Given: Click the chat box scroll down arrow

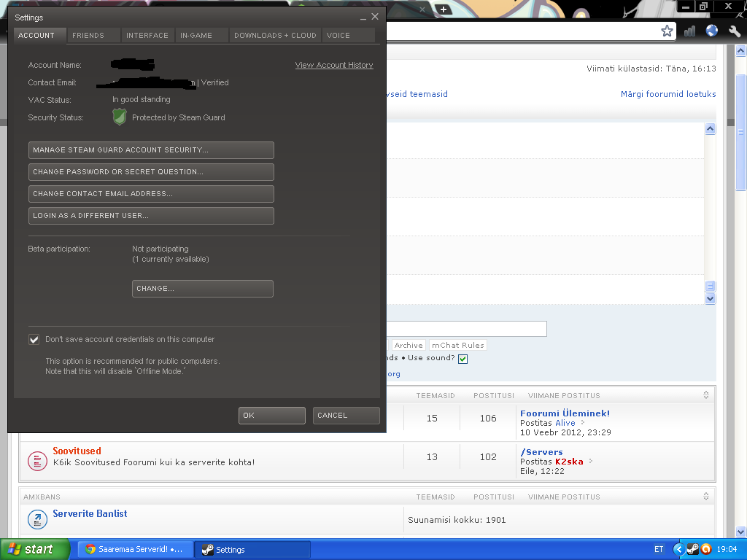Looking at the screenshot, I should (710, 298).
